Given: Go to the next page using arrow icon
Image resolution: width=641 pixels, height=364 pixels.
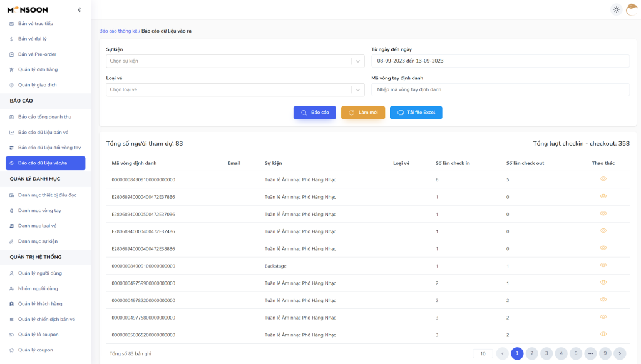Looking at the screenshot, I should point(620,353).
